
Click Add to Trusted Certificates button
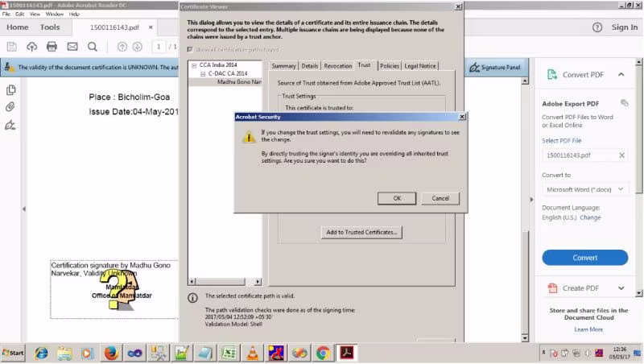tap(361, 232)
